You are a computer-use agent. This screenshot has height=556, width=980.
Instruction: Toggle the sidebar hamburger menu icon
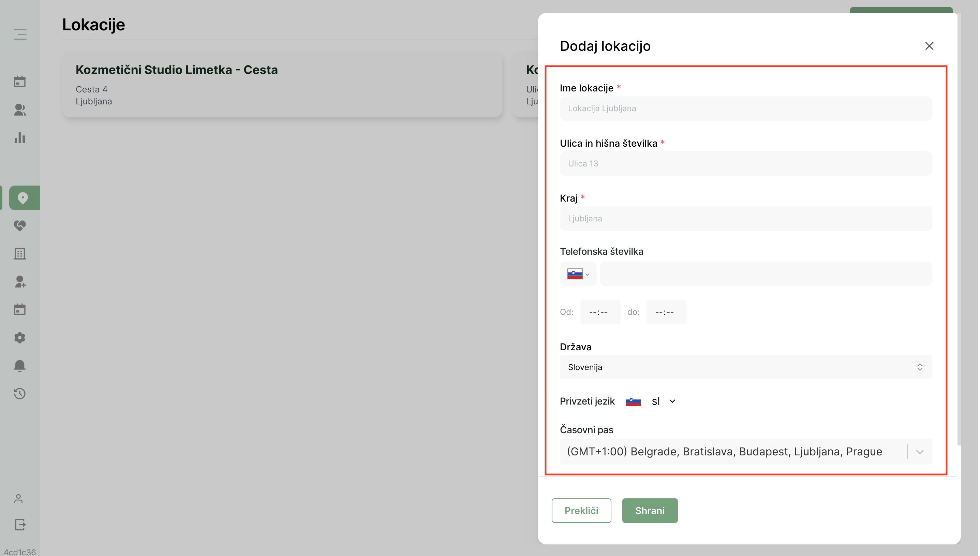coord(20,34)
